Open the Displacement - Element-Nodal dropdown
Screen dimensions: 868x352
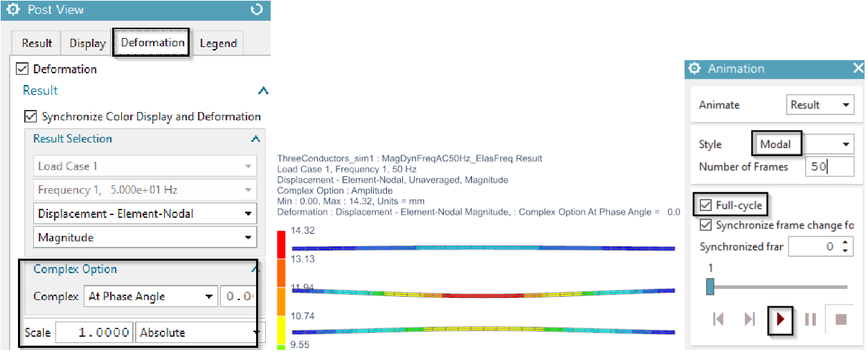click(x=145, y=214)
